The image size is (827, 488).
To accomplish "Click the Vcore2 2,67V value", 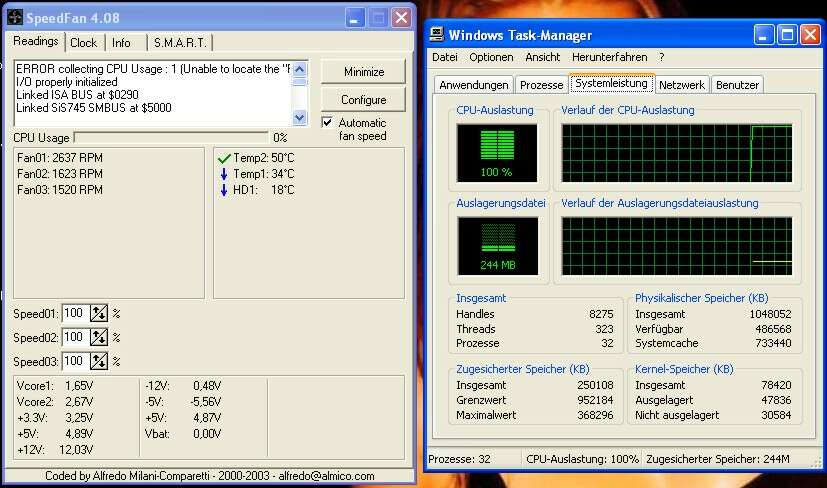I will click(79, 401).
